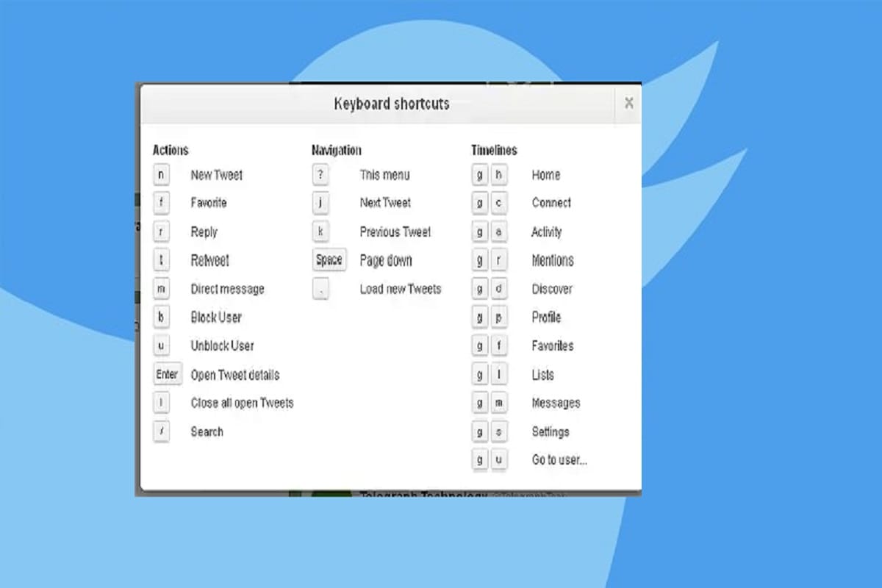Click the '/' key beside Search
This screenshot has width=882, height=588.
pos(161,432)
